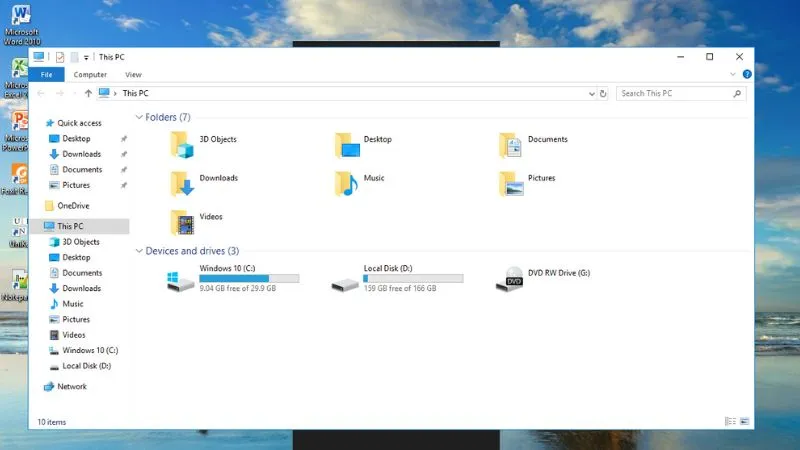This screenshot has width=800, height=450.
Task: Click the Back navigation arrow
Action: pos(41,93)
